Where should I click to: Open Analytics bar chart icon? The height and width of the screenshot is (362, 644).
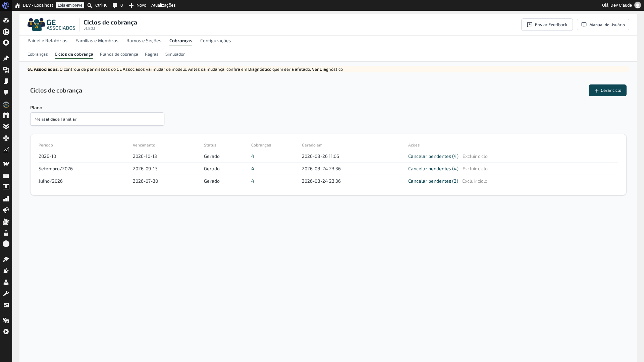point(6,199)
